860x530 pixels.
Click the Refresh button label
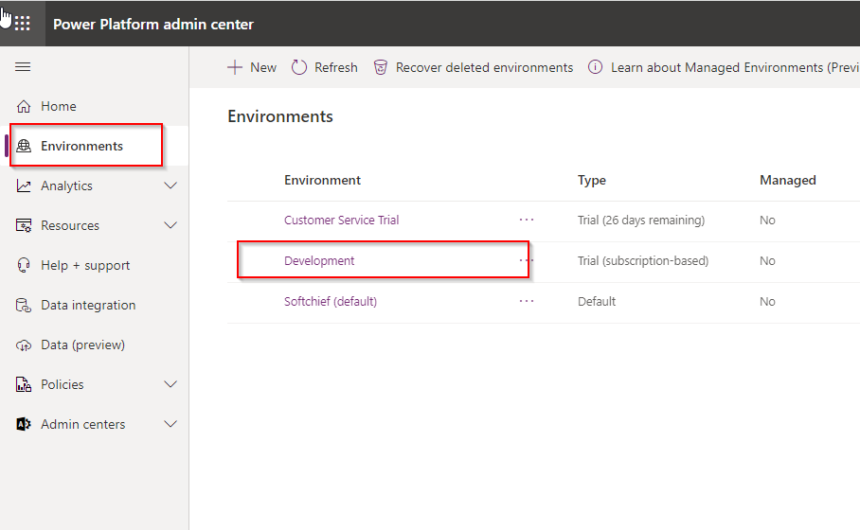point(336,67)
